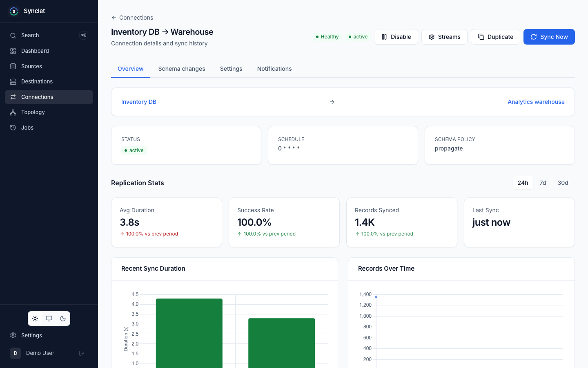Open Jobs history icon

[x=13, y=128]
